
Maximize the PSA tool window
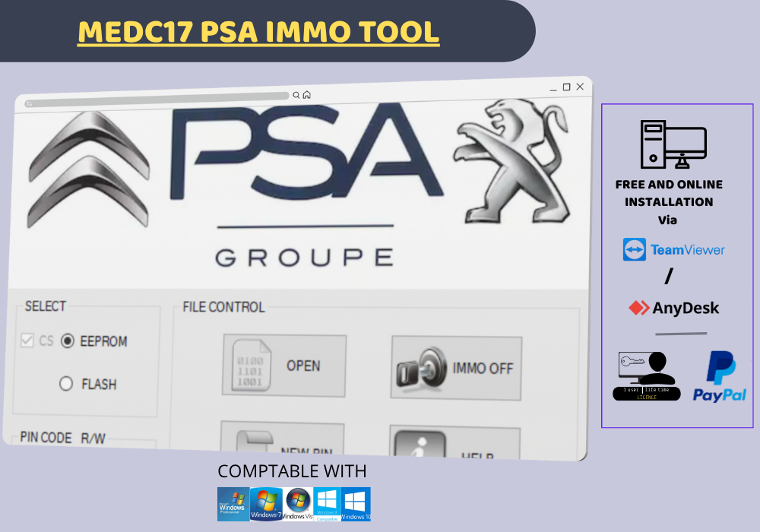click(x=567, y=87)
